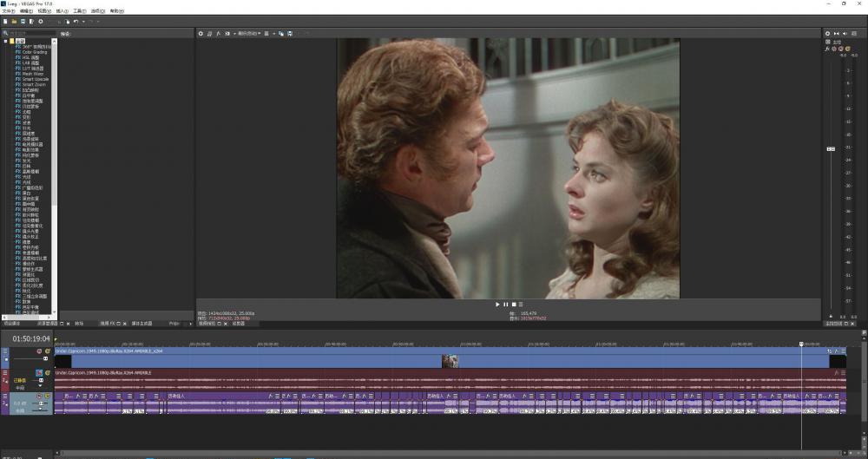Show more docked tabs with arrow
The width and height of the screenshot is (868, 459).
tap(190, 324)
